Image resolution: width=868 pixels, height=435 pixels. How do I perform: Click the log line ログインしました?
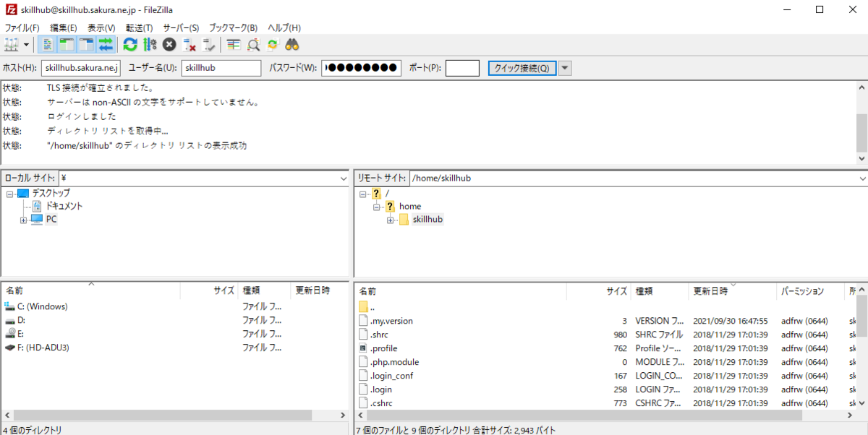[82, 116]
